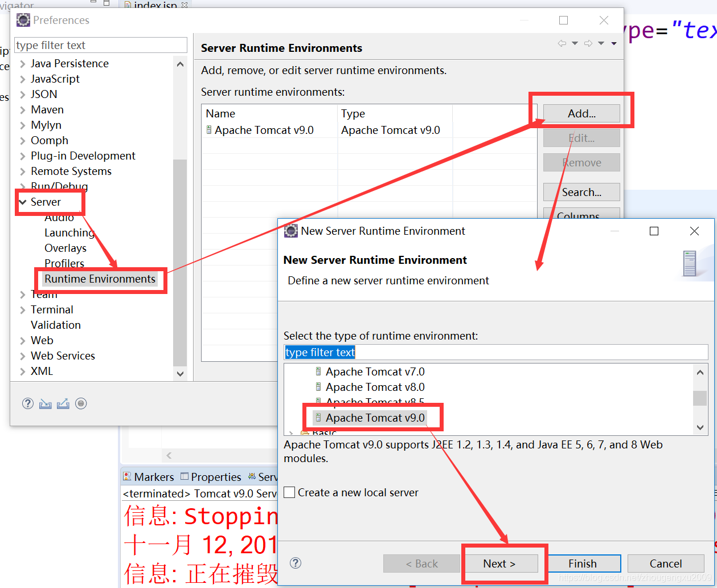This screenshot has height=588, width=717.
Task: Click the back navigation arrow in Preferences header
Action: click(562, 44)
